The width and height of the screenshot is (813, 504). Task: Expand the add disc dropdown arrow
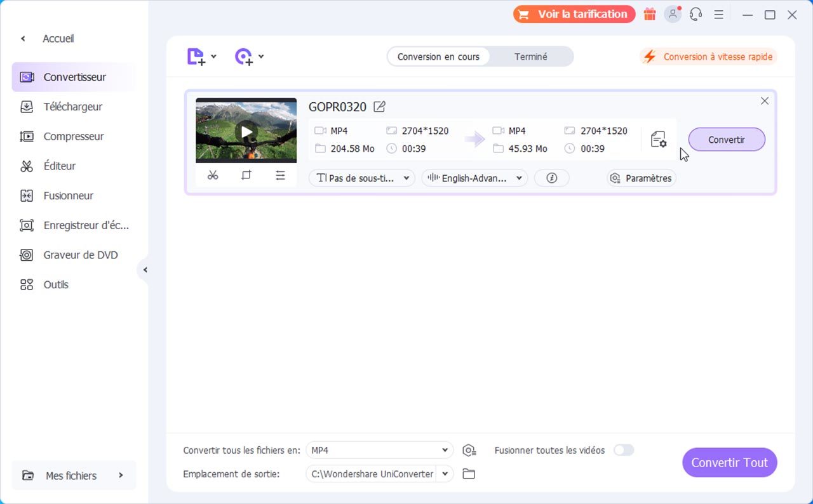261,56
